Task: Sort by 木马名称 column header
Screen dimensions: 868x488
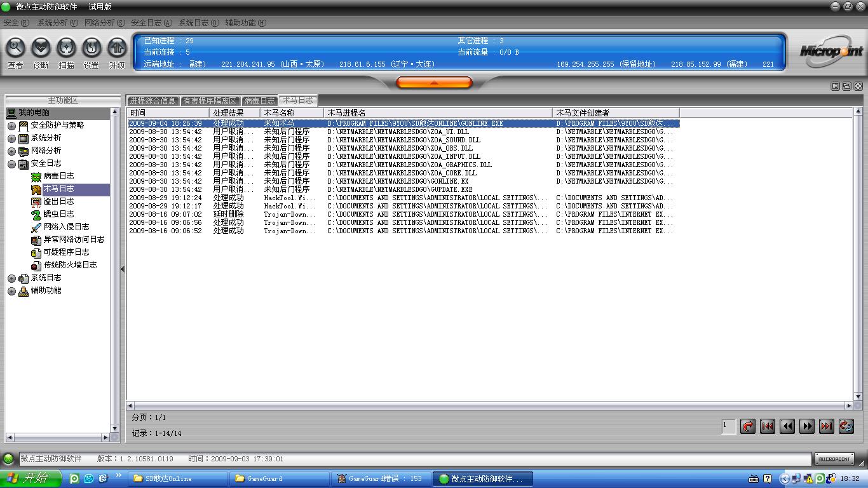Action: [x=292, y=112]
